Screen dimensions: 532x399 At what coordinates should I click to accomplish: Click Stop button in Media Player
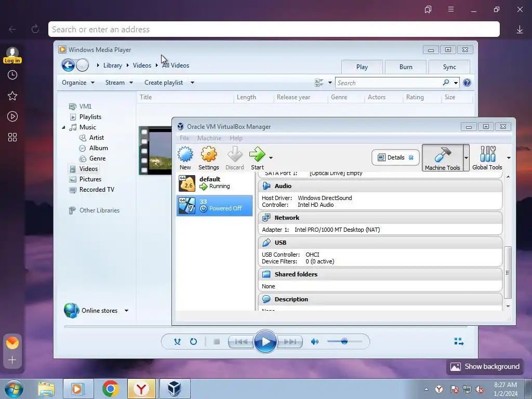[217, 342]
